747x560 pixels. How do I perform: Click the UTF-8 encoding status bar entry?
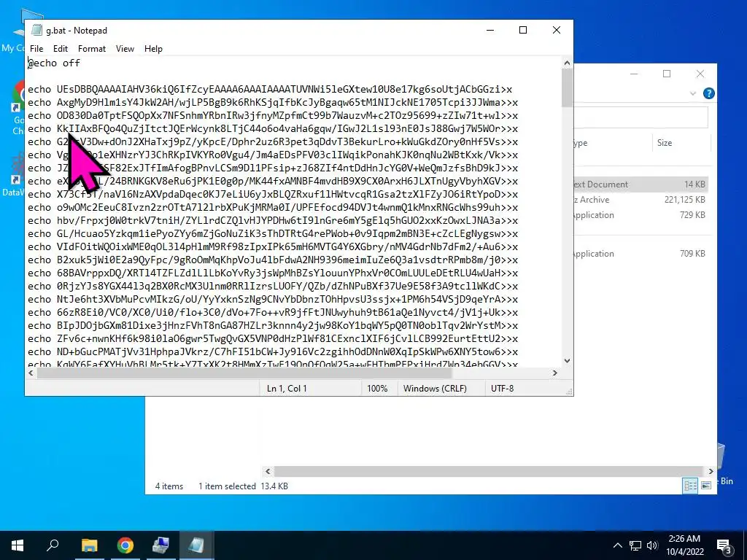pyautogui.click(x=503, y=389)
